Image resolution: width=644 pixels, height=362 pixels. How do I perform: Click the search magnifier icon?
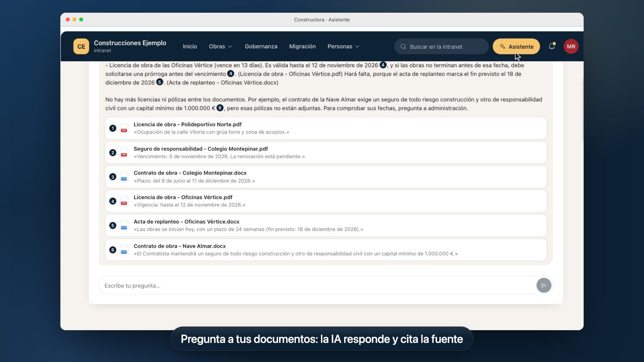click(x=403, y=47)
